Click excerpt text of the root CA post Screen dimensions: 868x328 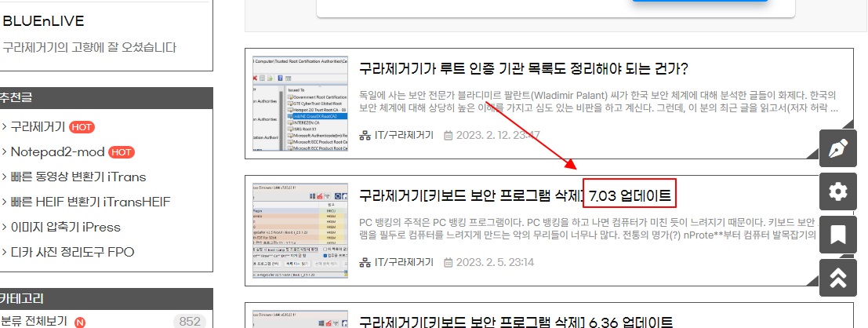(598, 101)
